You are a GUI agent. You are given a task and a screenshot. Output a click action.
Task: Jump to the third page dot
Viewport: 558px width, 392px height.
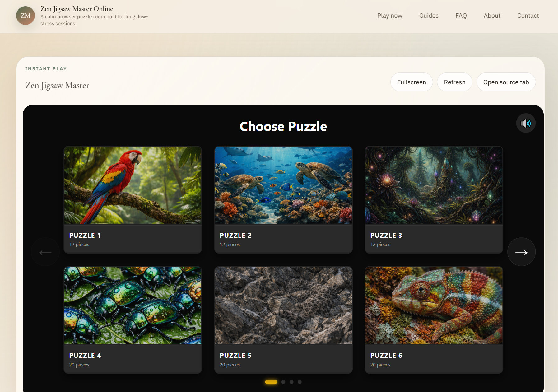click(291, 382)
